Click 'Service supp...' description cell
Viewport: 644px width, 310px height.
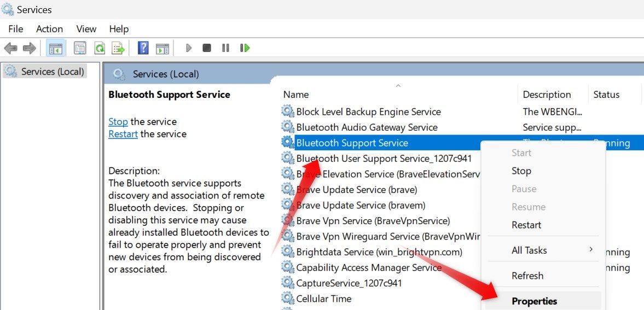pos(552,127)
